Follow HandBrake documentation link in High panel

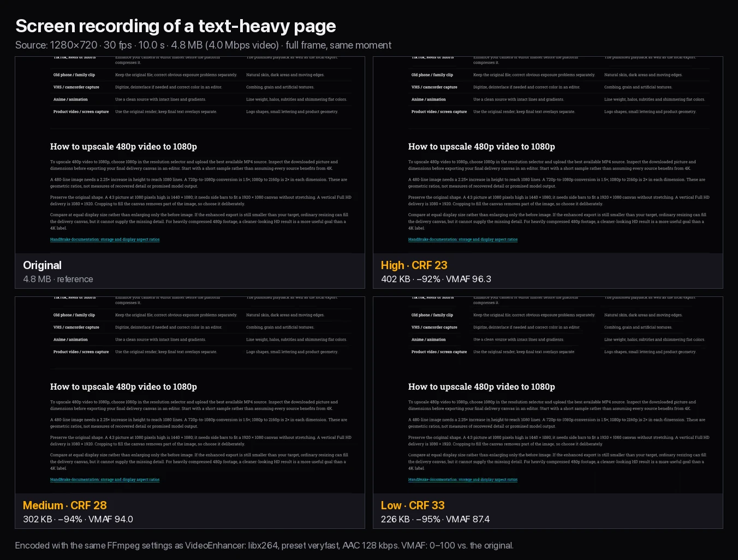[x=463, y=240]
